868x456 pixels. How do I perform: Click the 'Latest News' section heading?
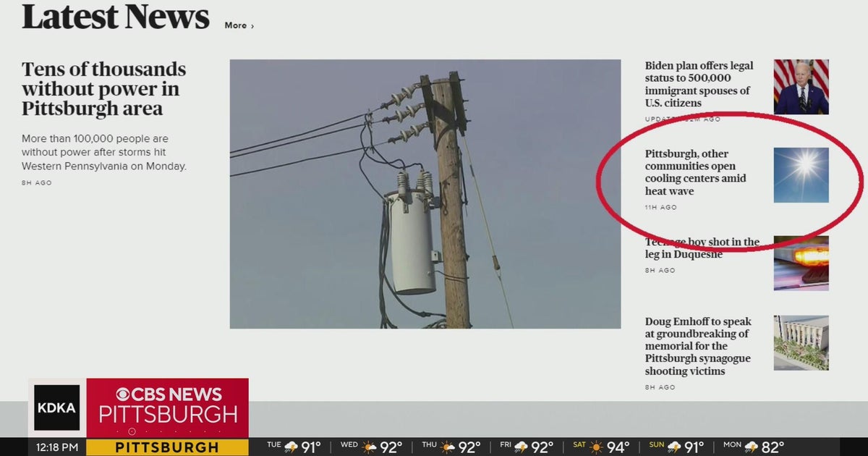coord(116,17)
